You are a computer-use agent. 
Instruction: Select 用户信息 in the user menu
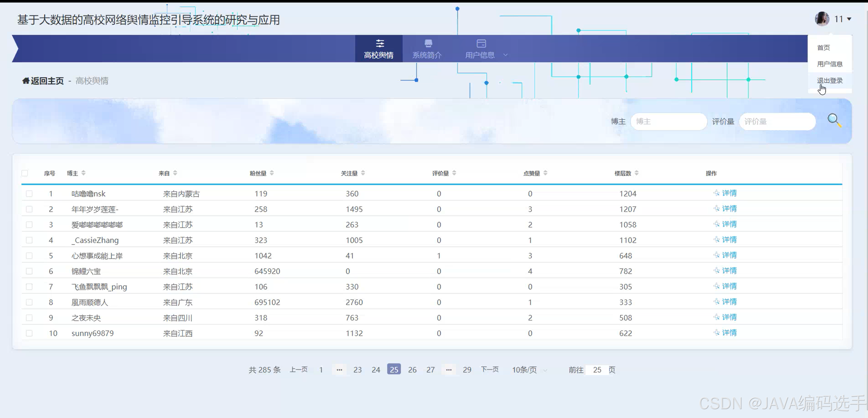830,64
